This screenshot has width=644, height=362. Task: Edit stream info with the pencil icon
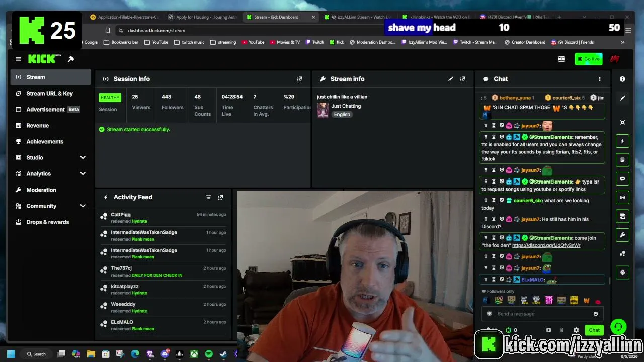[x=451, y=79]
